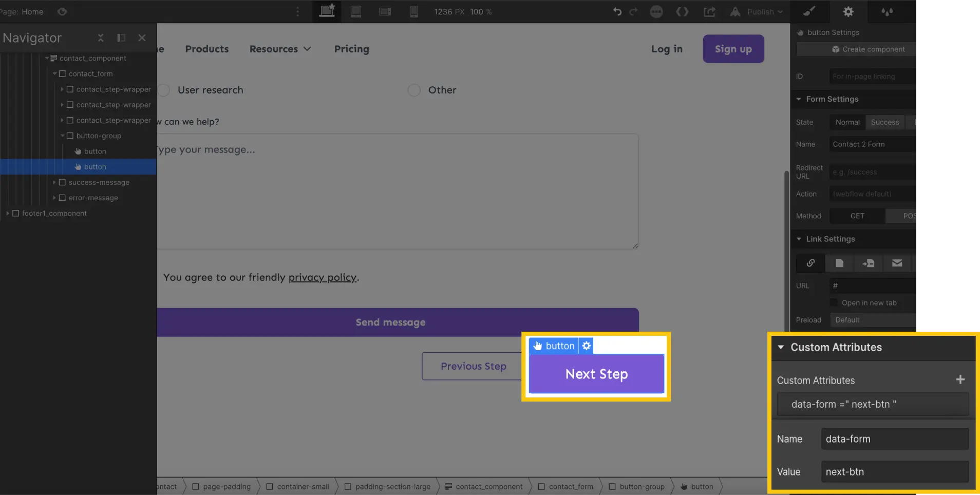This screenshot has width=980, height=495.
Task: Select the email link type in Link Settings
Action: (897, 263)
